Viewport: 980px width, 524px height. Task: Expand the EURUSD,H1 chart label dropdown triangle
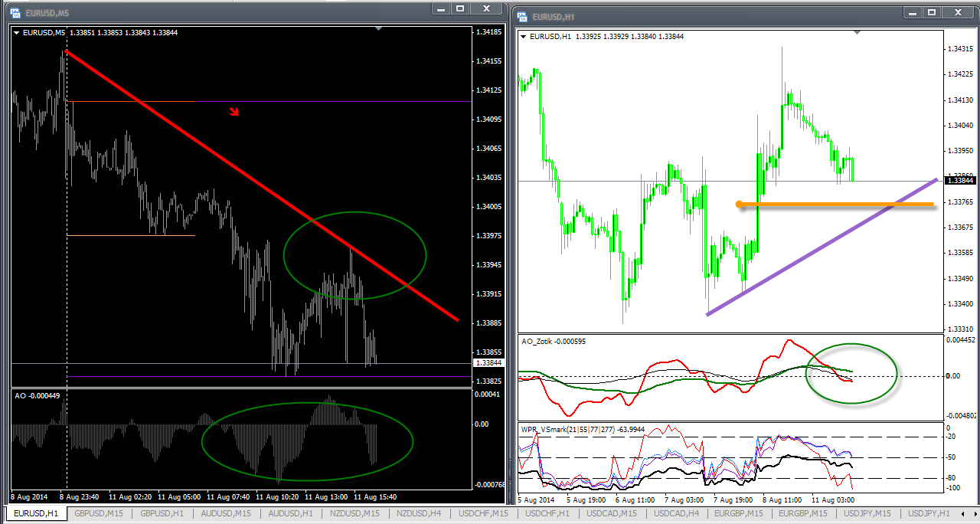pos(524,37)
